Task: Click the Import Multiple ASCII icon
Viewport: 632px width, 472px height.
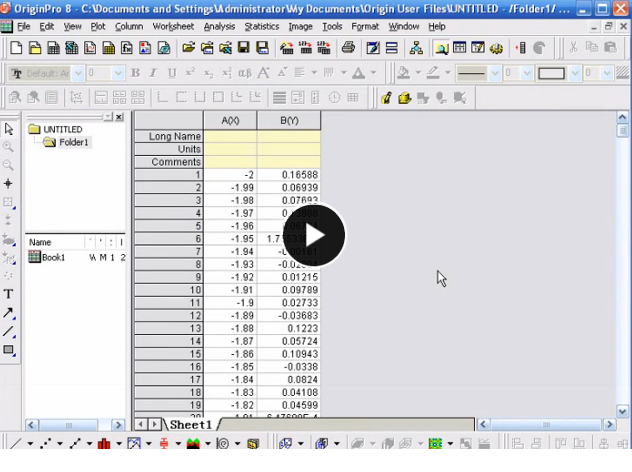Action: pyautogui.click(x=324, y=48)
